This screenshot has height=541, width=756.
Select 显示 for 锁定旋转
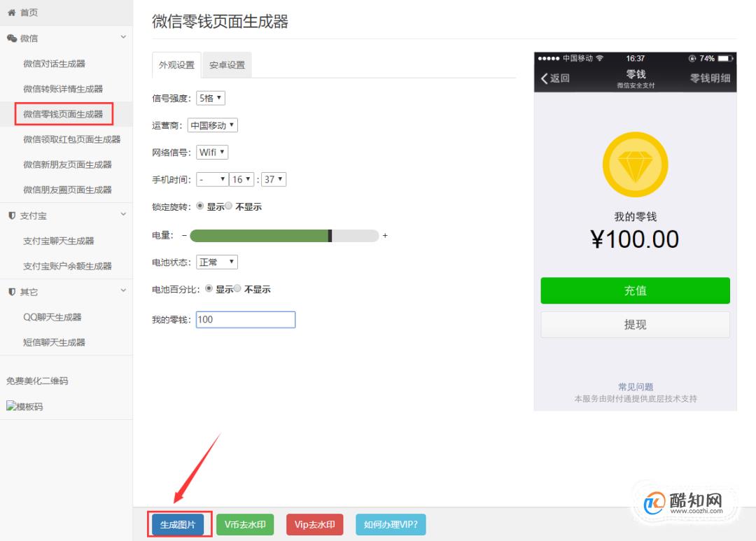point(199,206)
